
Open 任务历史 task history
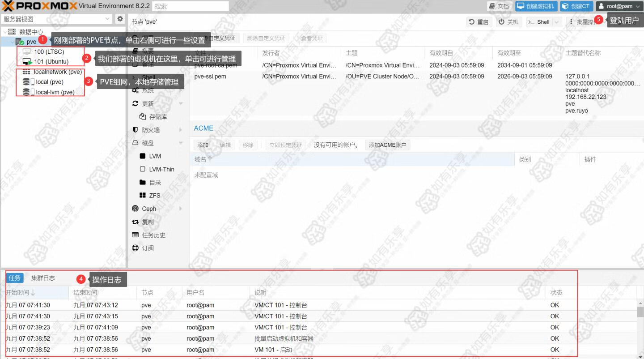(x=153, y=235)
